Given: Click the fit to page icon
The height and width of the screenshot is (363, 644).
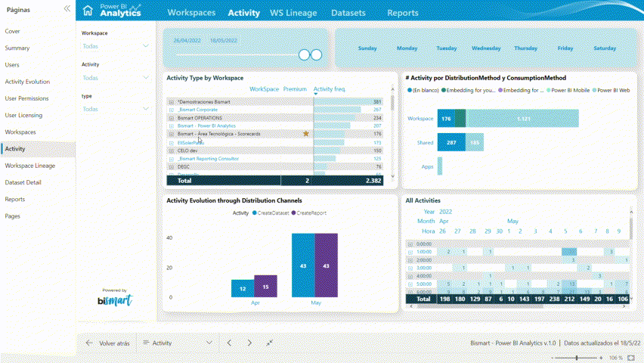Looking at the screenshot, I should click(x=631, y=358).
